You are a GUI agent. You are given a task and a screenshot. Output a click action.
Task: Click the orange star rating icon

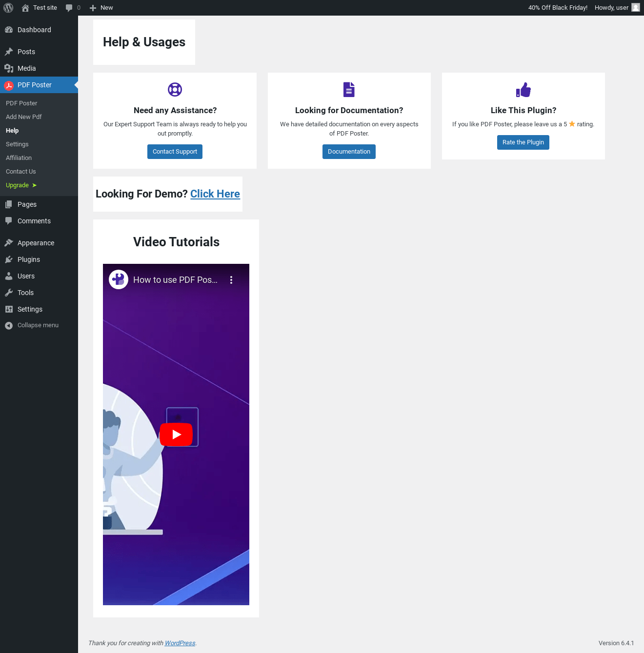tap(572, 124)
